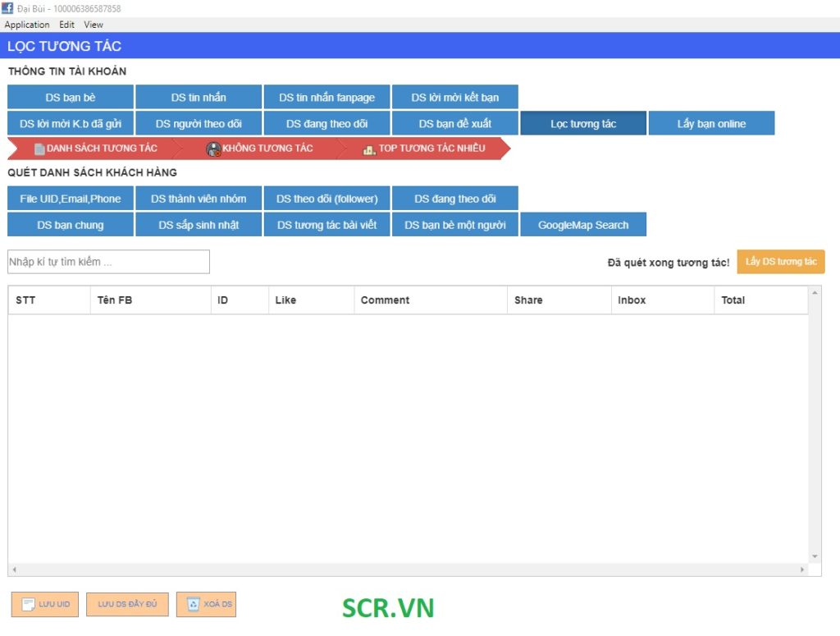Click the horizontal scrollbar right arrow

coord(803,570)
